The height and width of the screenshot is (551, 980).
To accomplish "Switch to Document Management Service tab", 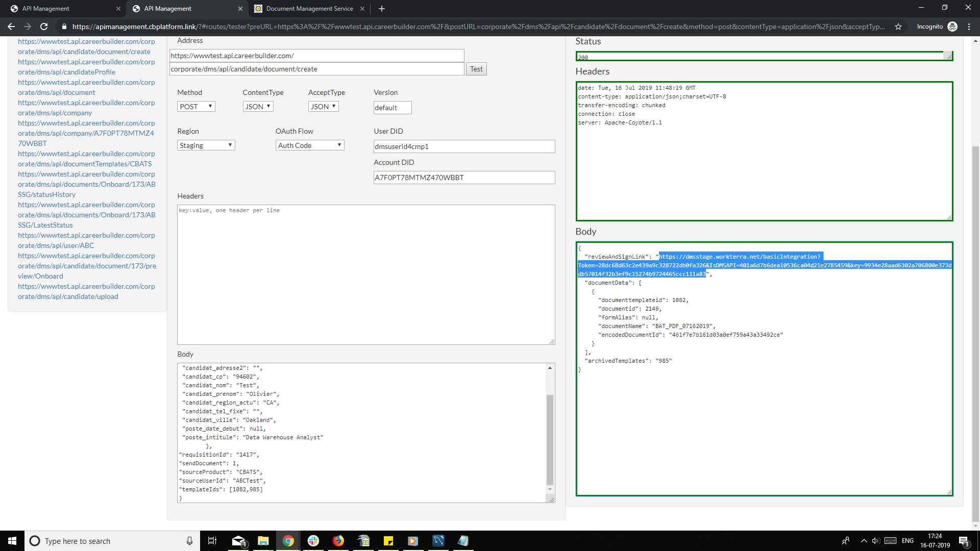I will [x=309, y=9].
